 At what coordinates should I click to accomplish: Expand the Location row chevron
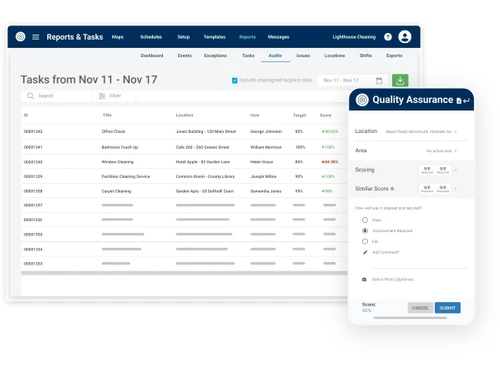point(456,132)
